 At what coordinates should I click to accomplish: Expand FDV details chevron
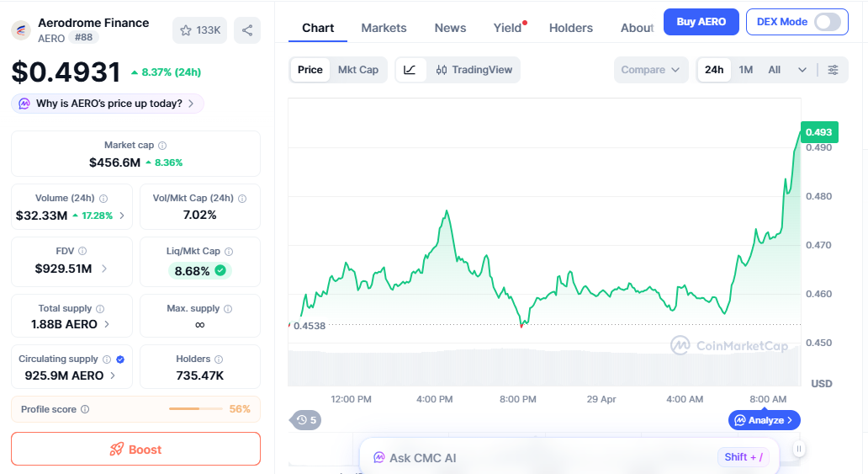click(x=104, y=269)
